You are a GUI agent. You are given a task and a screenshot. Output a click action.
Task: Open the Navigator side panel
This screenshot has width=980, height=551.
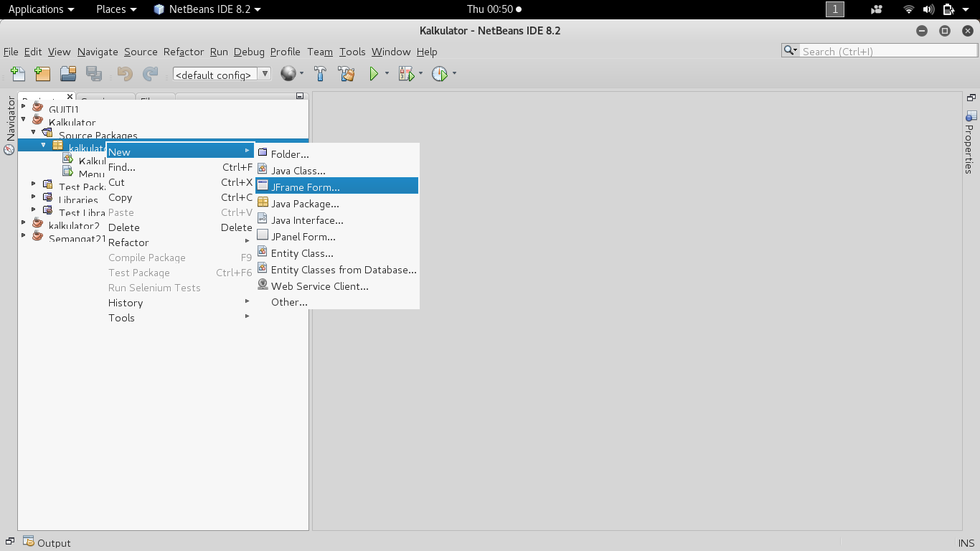(9, 126)
